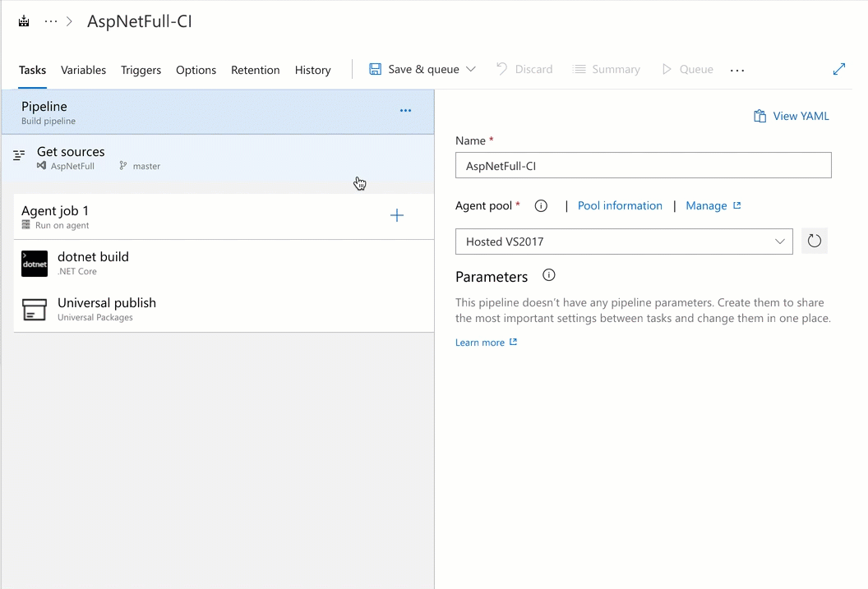This screenshot has height=589, width=868.
Task: Expand the breadcrumb ellipsis at the top
Action: pos(49,22)
